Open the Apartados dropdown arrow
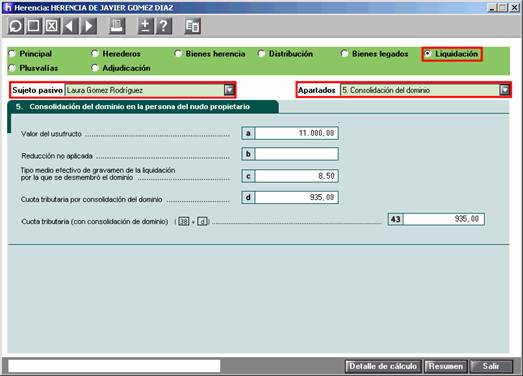This screenshot has height=376, width=523. [x=505, y=90]
